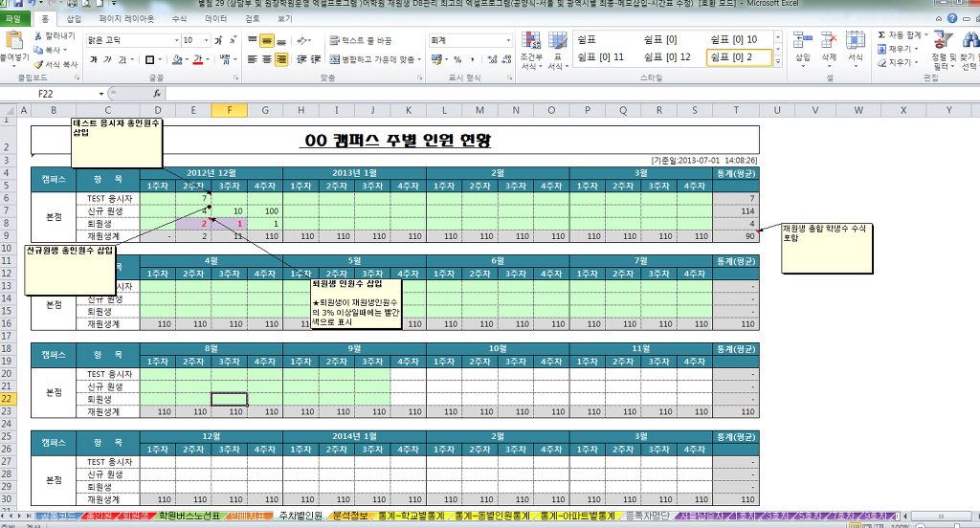Switch to the 페이지 레이아웃 ribbon tab

[x=127, y=19]
